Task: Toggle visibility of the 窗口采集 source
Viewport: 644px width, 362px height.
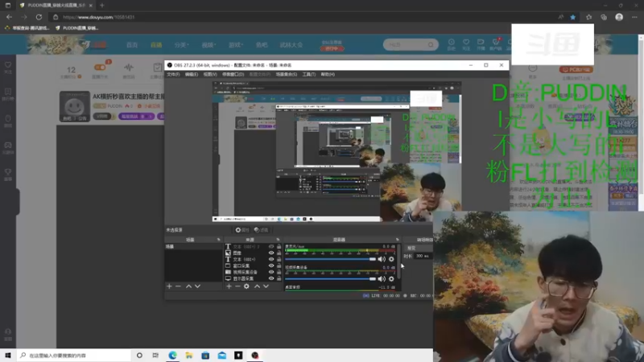Action: pos(271,265)
